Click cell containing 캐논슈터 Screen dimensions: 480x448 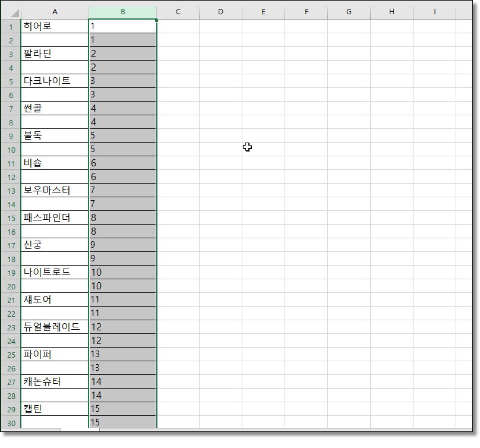coord(55,381)
